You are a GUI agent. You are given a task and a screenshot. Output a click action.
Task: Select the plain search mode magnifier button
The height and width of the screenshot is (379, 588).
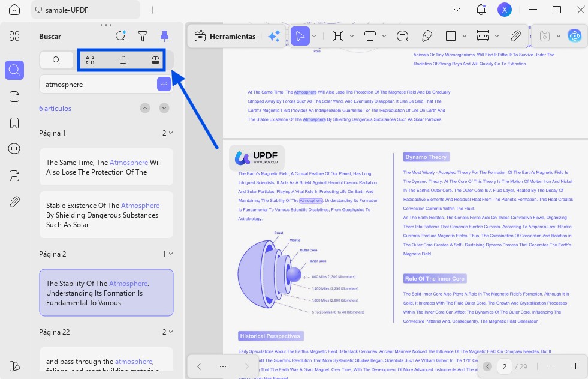pos(56,60)
